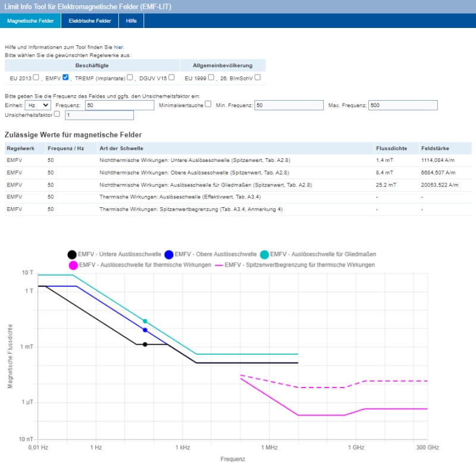
Task: Select the Magnetische Felder tab
Action: coord(30,21)
